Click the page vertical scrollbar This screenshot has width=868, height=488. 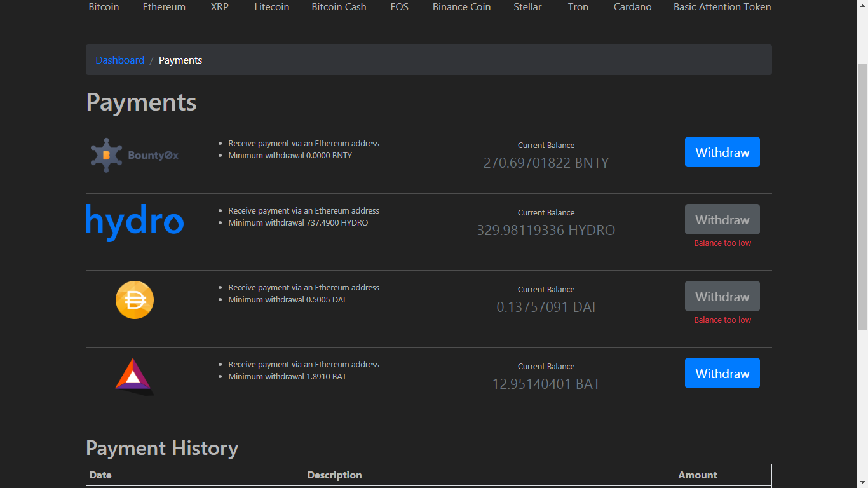[862, 197]
